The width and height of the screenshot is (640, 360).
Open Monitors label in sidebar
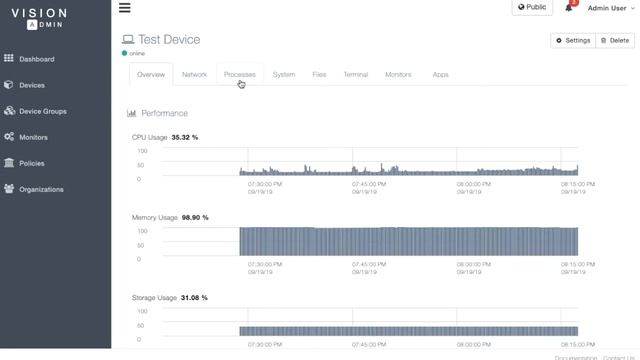(33, 138)
